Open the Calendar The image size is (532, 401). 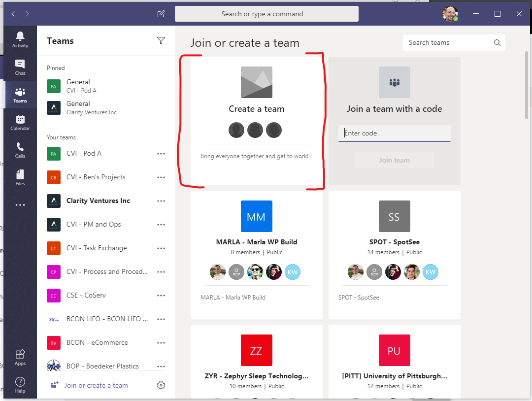(x=20, y=123)
